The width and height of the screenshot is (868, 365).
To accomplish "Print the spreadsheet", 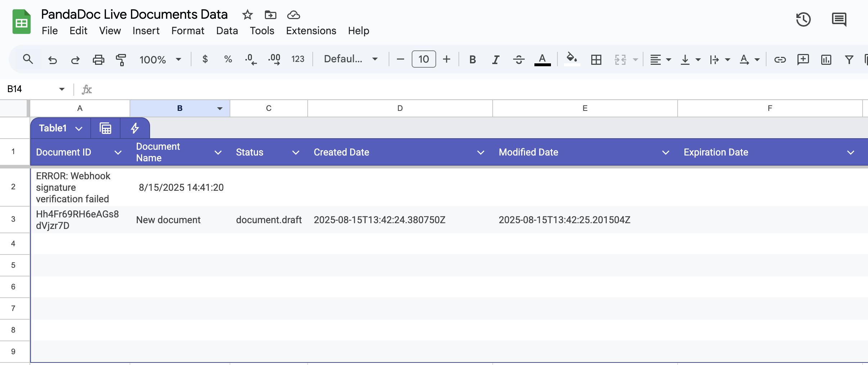I will pos(98,59).
